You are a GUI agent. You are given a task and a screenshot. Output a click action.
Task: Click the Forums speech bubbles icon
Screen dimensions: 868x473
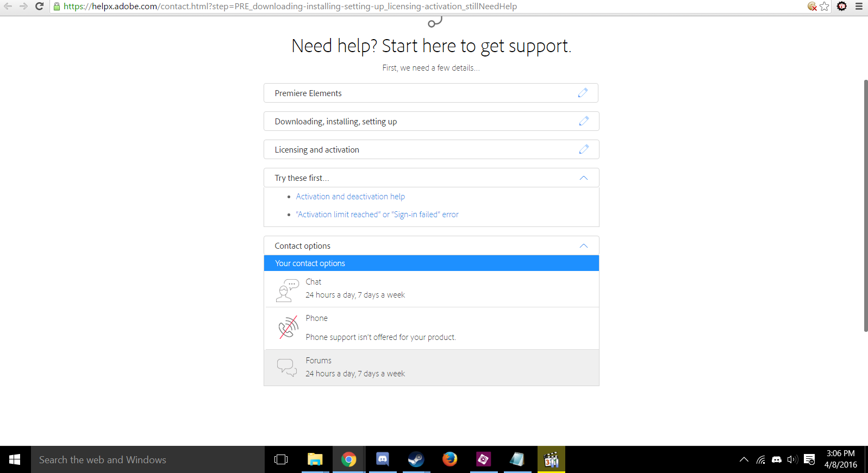click(287, 368)
